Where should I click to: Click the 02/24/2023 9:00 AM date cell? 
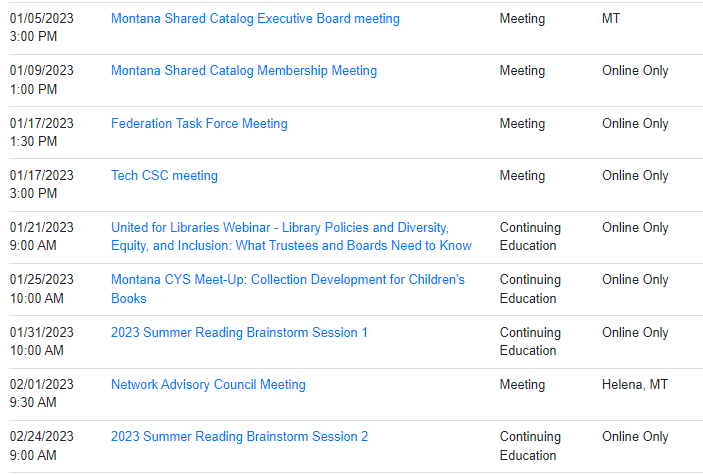tap(42, 446)
